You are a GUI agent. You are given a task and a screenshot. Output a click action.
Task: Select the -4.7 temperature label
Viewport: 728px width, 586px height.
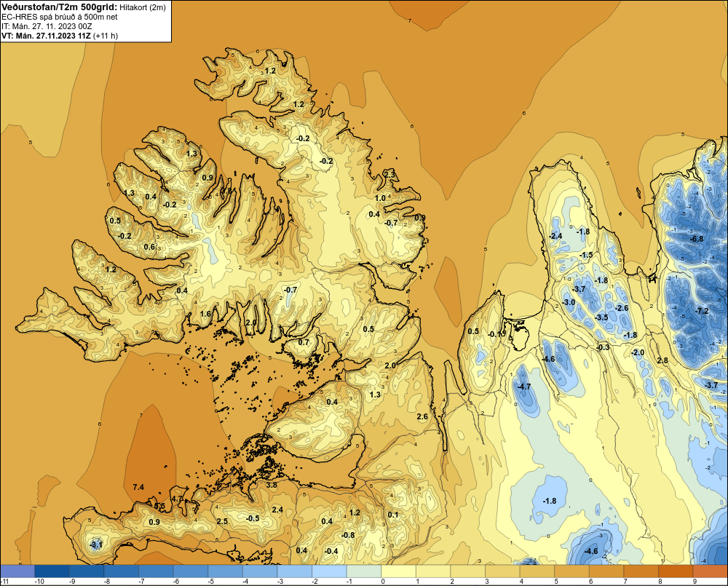pos(523,387)
